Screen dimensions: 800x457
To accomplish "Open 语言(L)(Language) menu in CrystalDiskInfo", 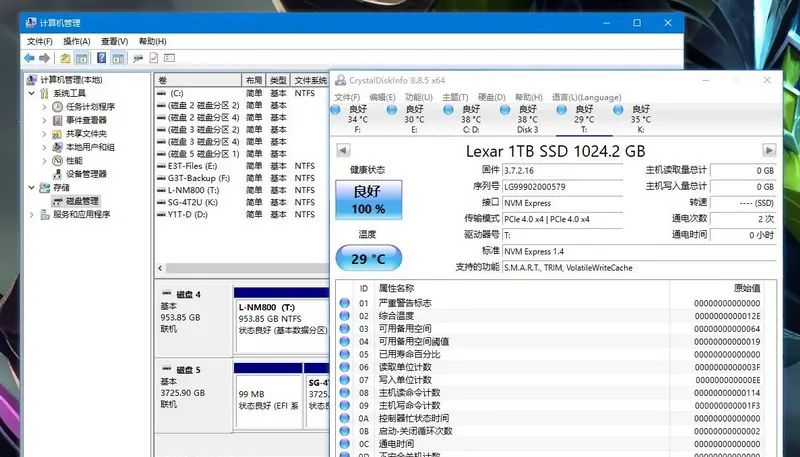I will (587, 97).
